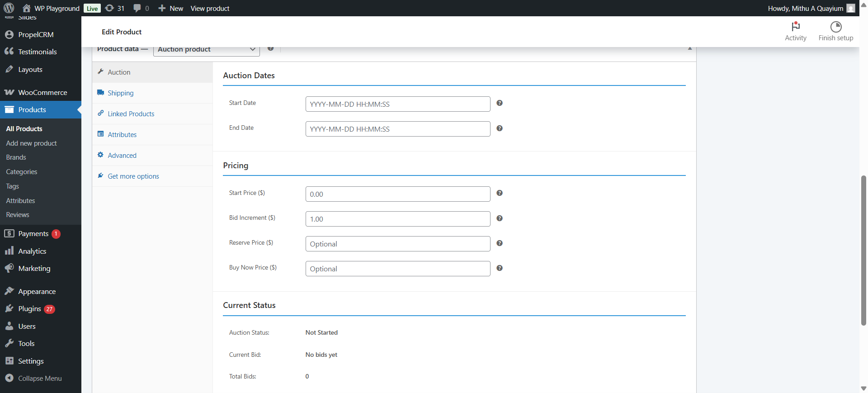Click the help icon next to Bid Increment
This screenshot has width=868, height=393.
click(500, 218)
